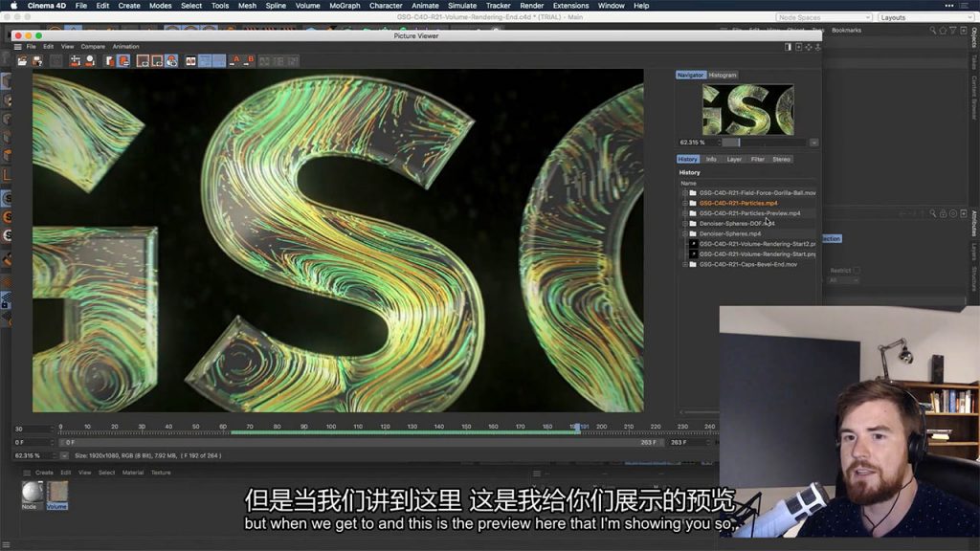Click the menu bar three-dots overflow icon
The image size is (980, 551).
(949, 6)
